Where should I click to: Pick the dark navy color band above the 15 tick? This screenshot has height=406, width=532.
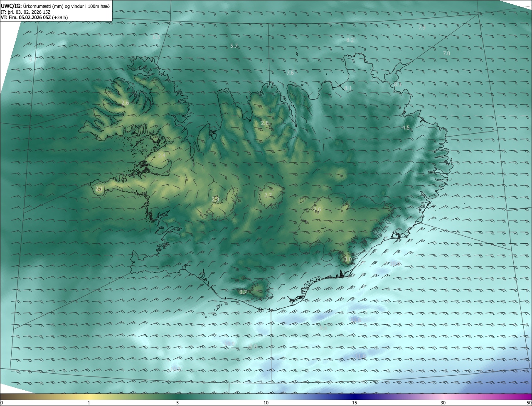355,396
